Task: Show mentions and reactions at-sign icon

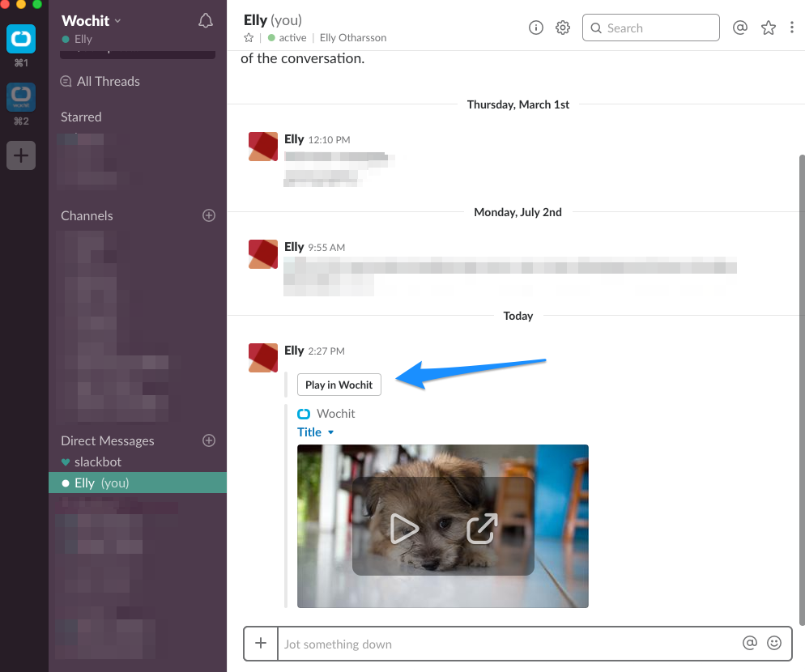Action: click(x=739, y=28)
